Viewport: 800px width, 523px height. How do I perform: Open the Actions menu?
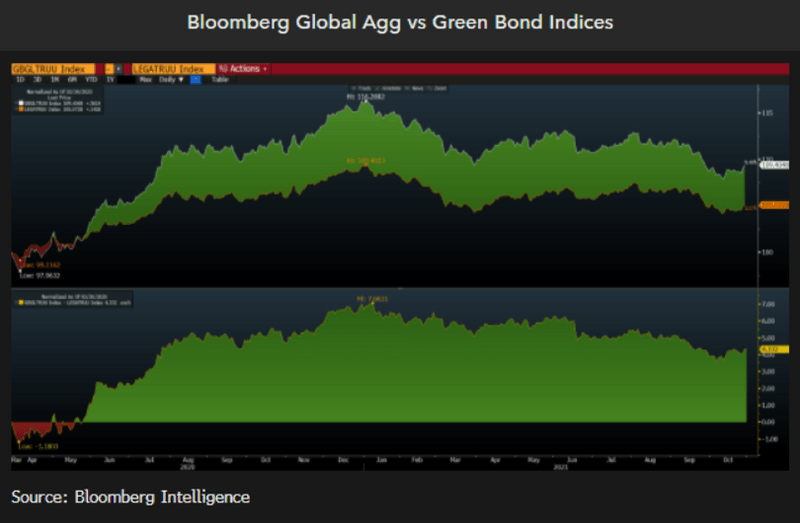pos(243,68)
